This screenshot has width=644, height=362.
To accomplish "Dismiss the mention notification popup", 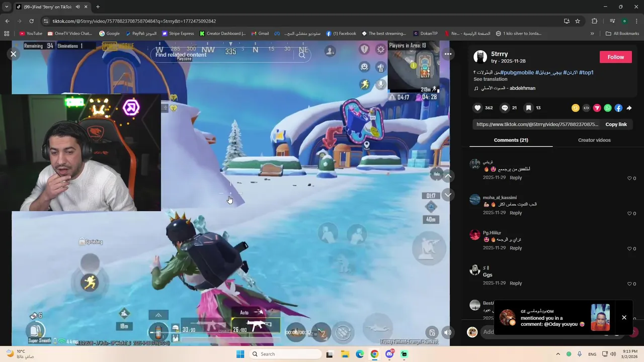I will [x=624, y=317].
